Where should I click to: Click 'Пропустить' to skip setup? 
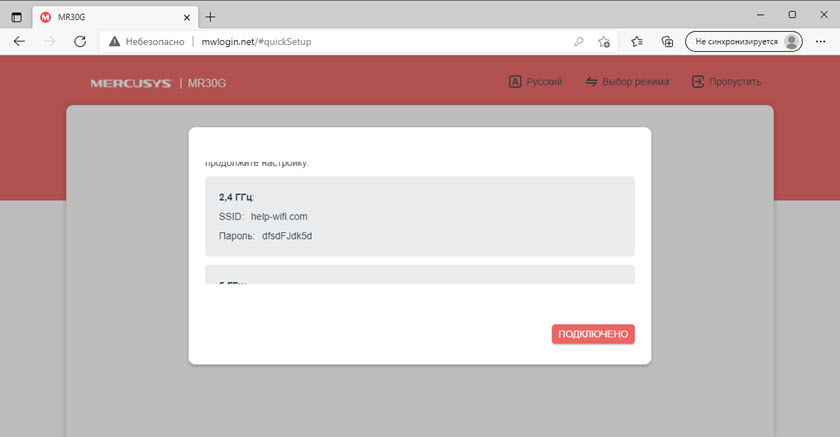pyautogui.click(x=727, y=82)
